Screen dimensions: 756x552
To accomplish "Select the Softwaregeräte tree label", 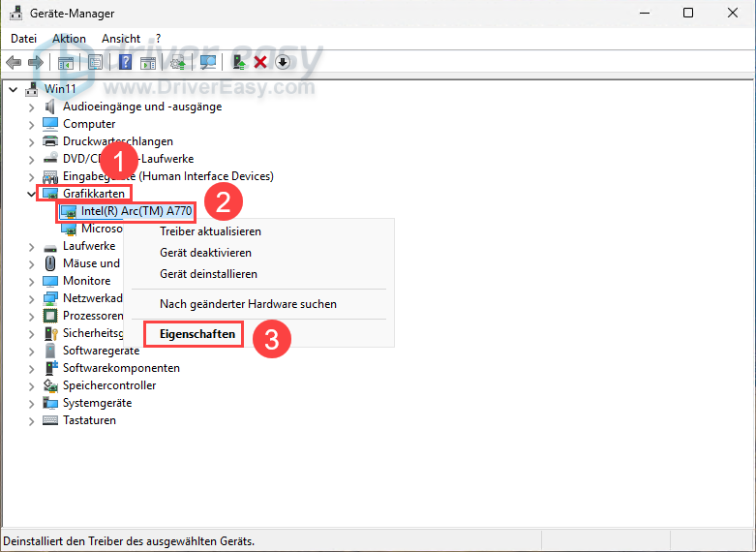I will (x=102, y=351).
